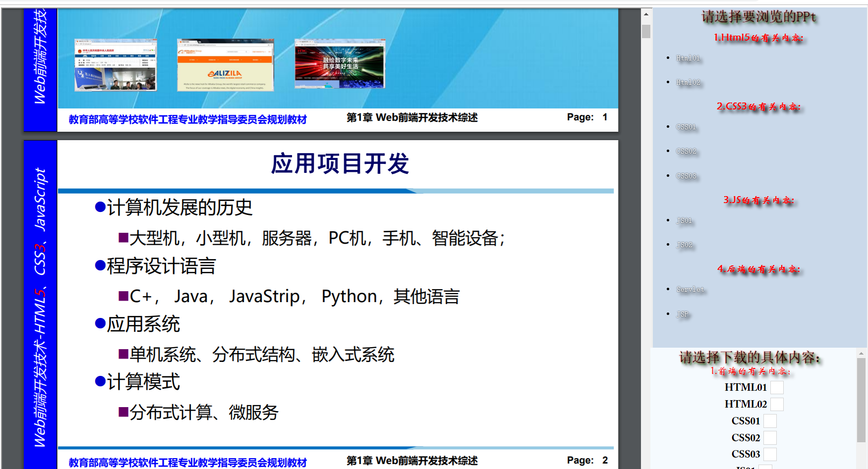Screen dimensions: 868x469
Task: Click section heading 4.后端的有关内容
Action: click(x=758, y=269)
